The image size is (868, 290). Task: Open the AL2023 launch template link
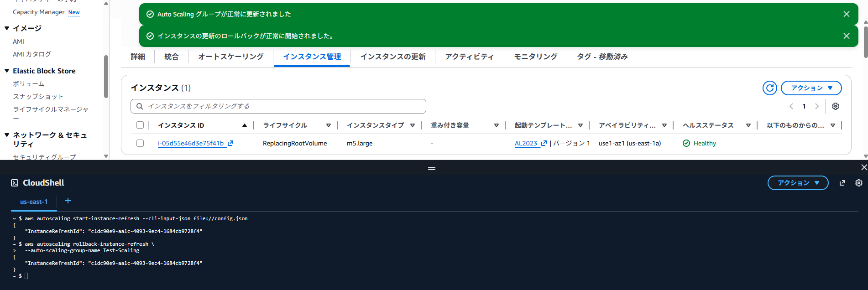(x=526, y=143)
